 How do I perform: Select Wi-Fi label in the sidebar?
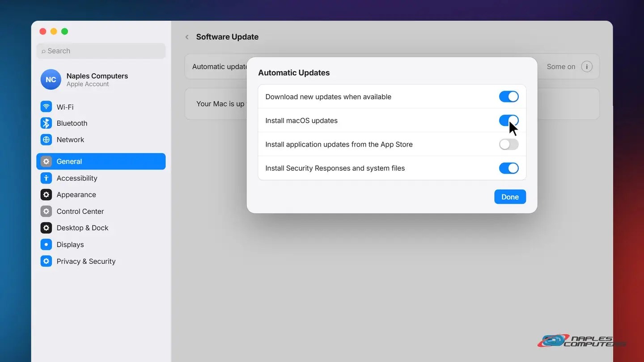(x=65, y=107)
